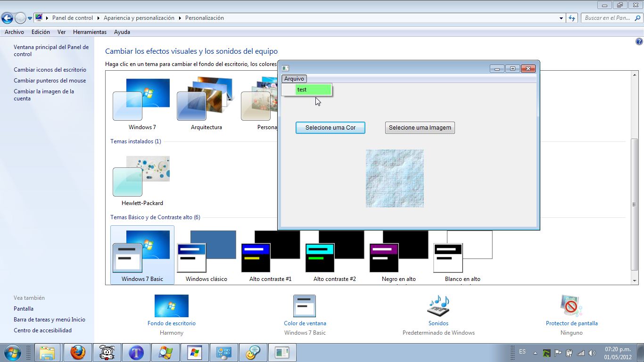This screenshot has width=644, height=362.
Task: Click the Sonidos icon
Action: tap(438, 306)
